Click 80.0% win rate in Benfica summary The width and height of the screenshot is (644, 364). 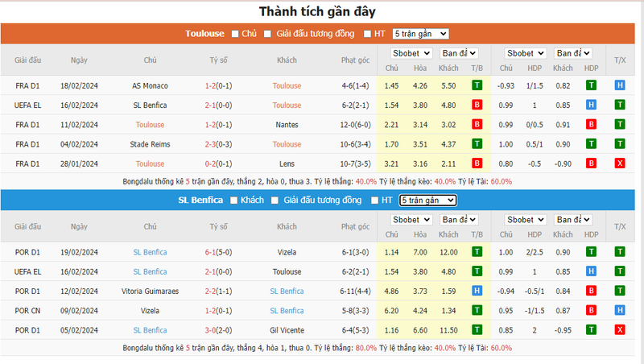click(366, 348)
